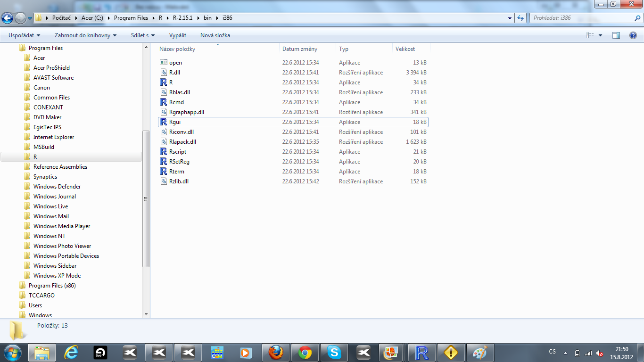Open Program Files (x86) in the tree
644x362 pixels.
52,285
